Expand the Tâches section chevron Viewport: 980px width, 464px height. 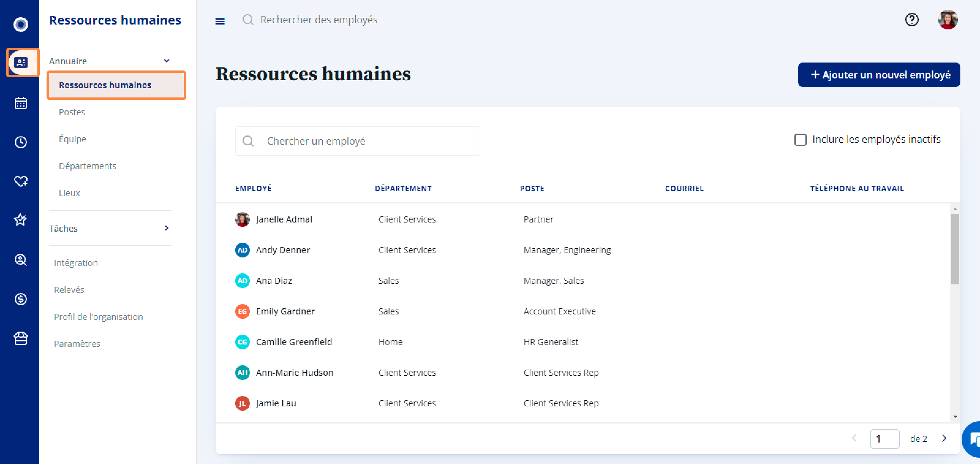pyautogui.click(x=166, y=228)
